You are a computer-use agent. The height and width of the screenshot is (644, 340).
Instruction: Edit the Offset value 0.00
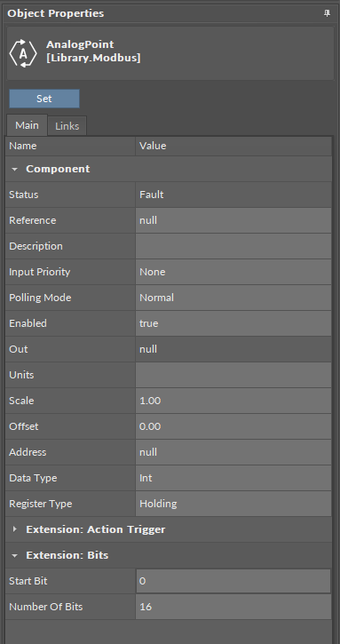click(x=233, y=426)
